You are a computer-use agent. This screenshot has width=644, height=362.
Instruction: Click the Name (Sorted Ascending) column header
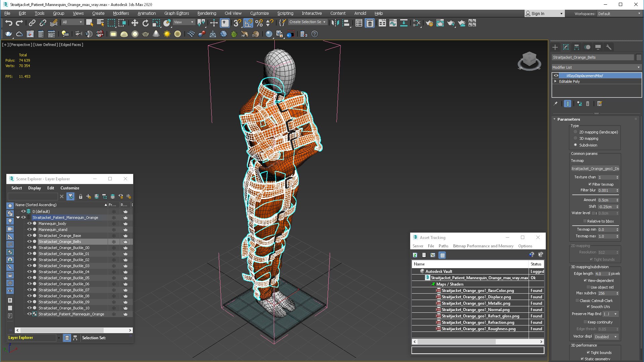pos(61,205)
